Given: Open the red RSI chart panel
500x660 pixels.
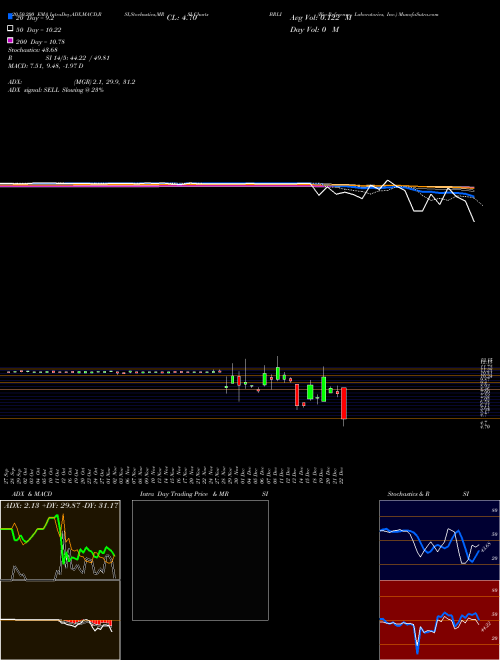Looking at the screenshot, I should click(x=439, y=620).
